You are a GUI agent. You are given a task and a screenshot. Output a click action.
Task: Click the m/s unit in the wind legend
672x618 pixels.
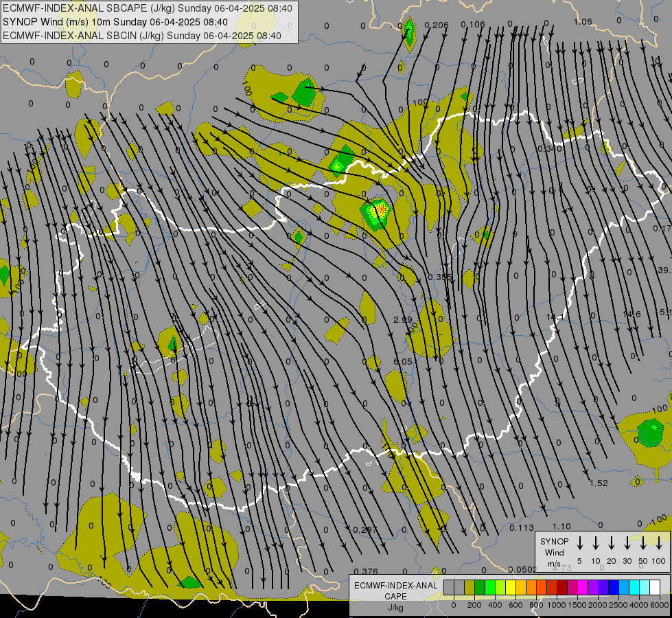click(x=554, y=564)
